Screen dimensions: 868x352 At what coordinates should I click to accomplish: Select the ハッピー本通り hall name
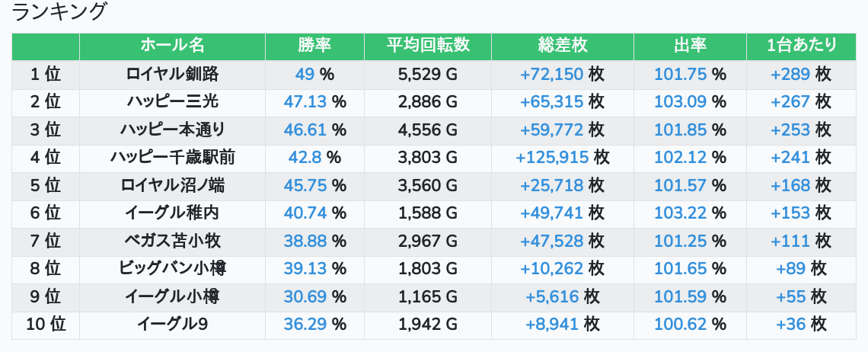pos(172,130)
